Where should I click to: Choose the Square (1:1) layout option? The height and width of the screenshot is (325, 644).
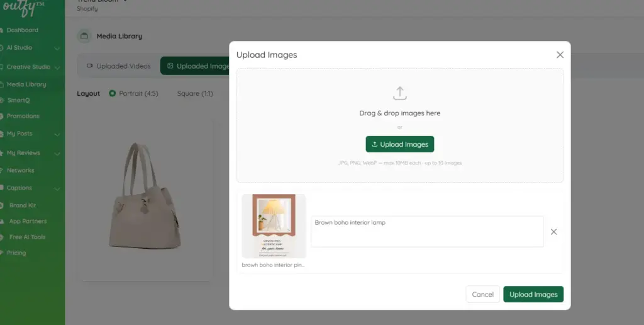(195, 93)
